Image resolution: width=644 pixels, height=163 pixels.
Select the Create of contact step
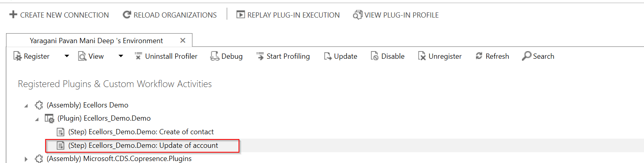pyautogui.click(x=141, y=132)
